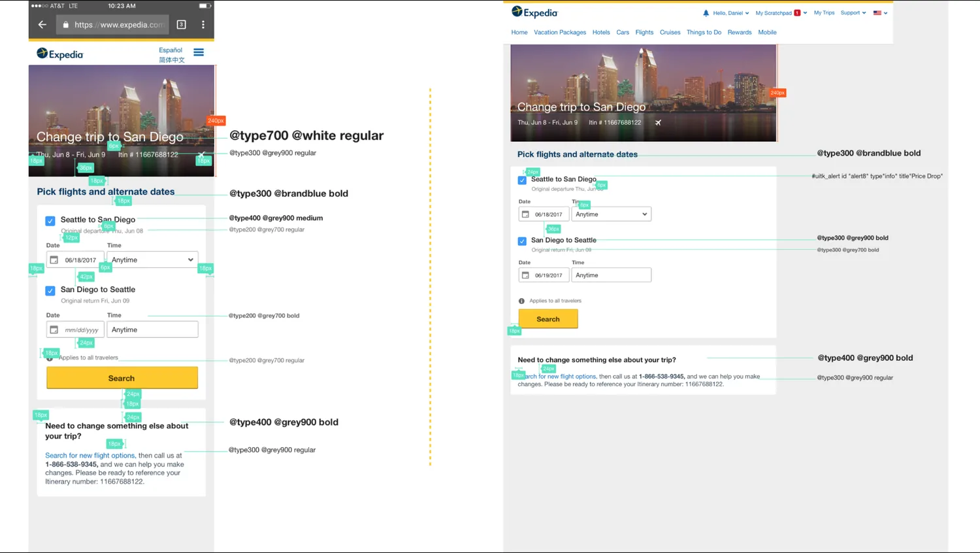Select Cruises in desktop navigation

pyautogui.click(x=670, y=32)
